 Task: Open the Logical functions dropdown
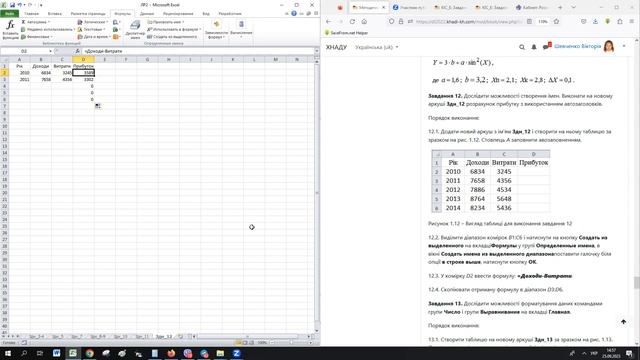(x=93, y=22)
